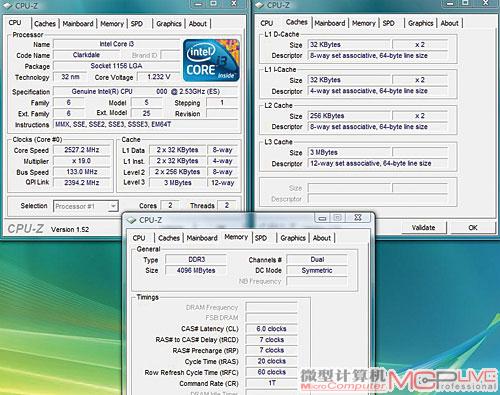Click the L1 D-Cache size '32 KBytes'
The image size is (500, 395).
coord(349,44)
